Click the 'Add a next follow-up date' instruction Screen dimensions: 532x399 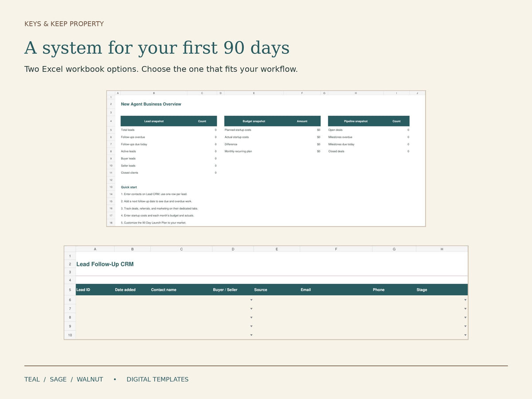click(156, 201)
